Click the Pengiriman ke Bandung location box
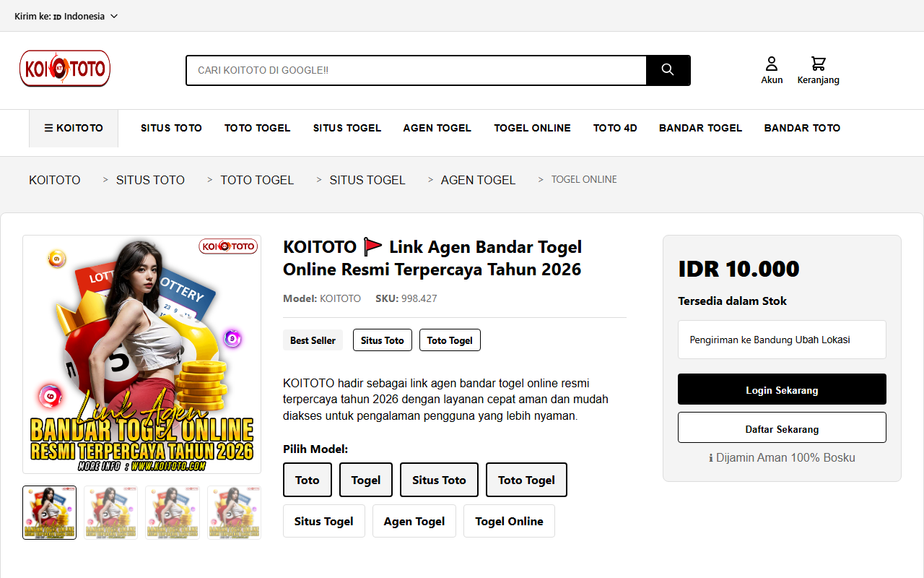 [x=782, y=340]
